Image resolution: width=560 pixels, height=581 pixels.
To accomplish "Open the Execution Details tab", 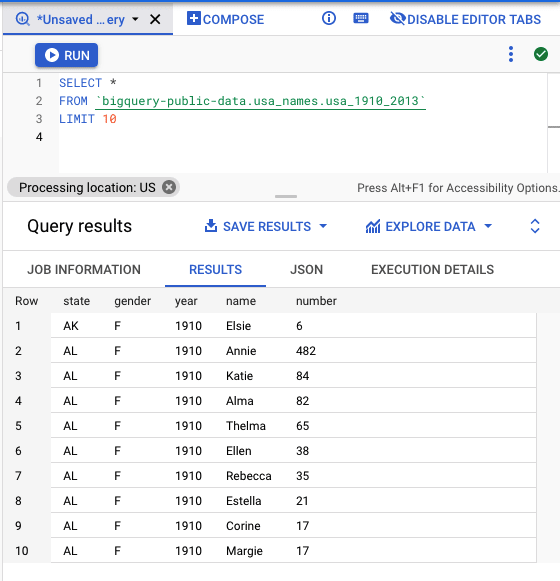I will [x=433, y=269].
